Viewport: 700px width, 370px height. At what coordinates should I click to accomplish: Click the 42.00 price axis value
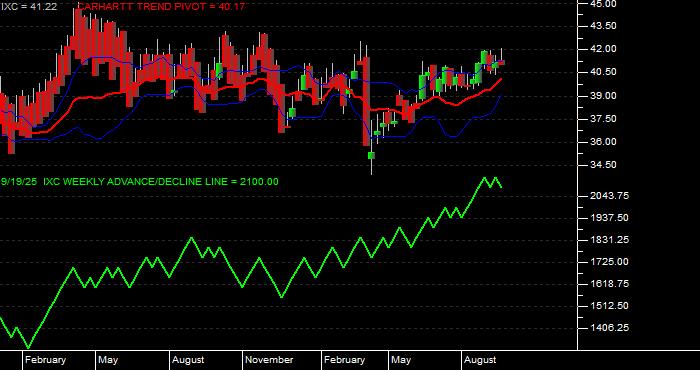603,49
